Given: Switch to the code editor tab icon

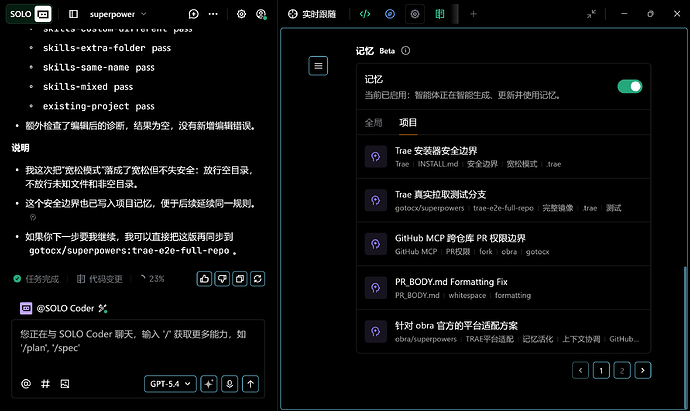Looking at the screenshot, I should click(x=365, y=14).
